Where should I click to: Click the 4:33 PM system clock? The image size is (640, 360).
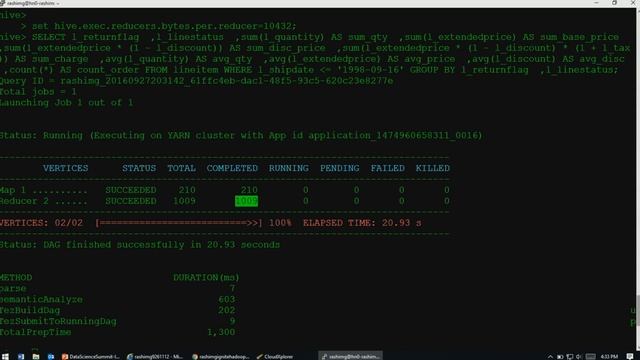(609, 357)
